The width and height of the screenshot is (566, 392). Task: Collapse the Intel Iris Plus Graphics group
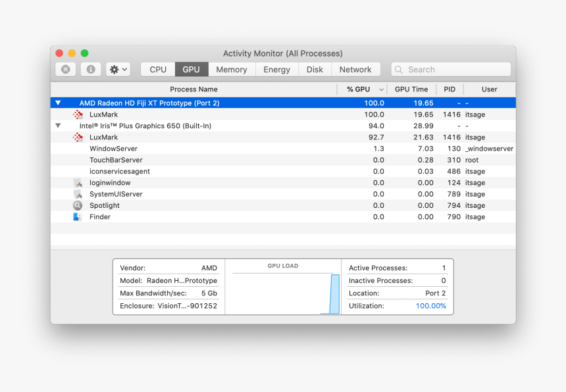pyautogui.click(x=58, y=126)
